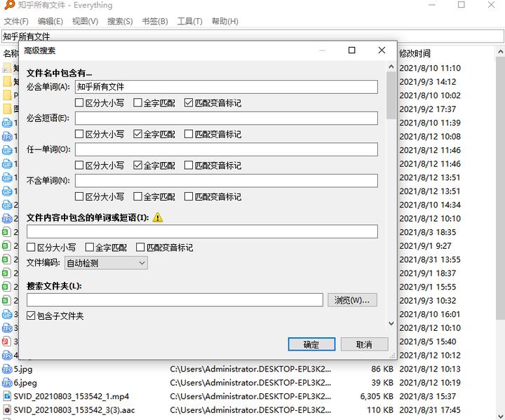Viewport: 505px width, 420px height.
Task: Enable case-sensitive for any word (O)
Action: (79, 165)
